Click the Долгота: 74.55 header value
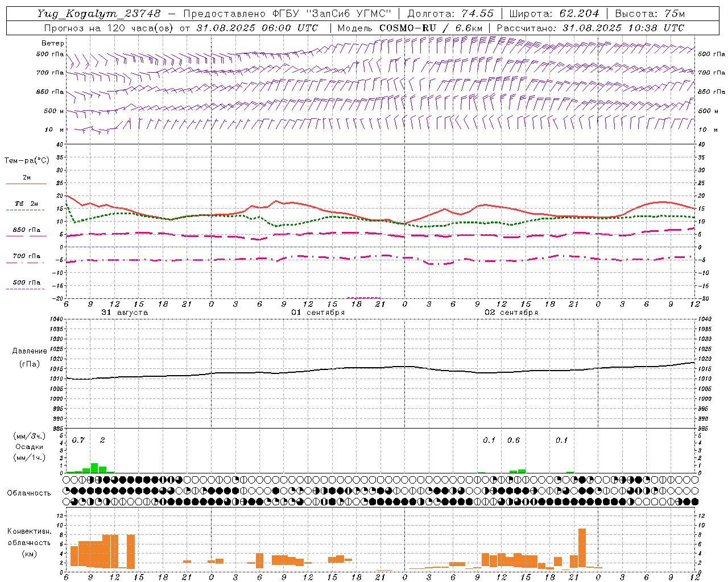The width and height of the screenshot is (728, 582). pyautogui.click(x=450, y=14)
